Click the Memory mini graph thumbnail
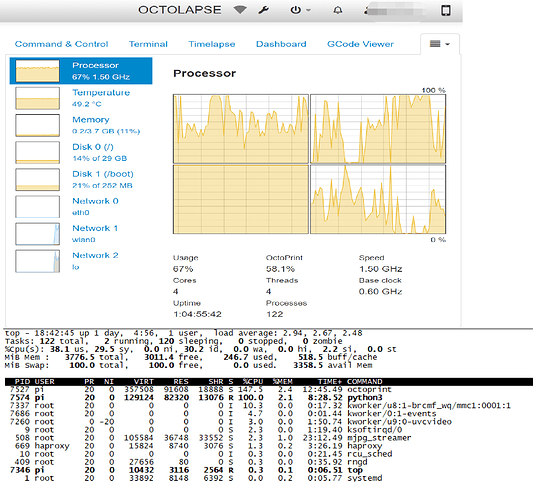533x499 pixels. [37, 125]
